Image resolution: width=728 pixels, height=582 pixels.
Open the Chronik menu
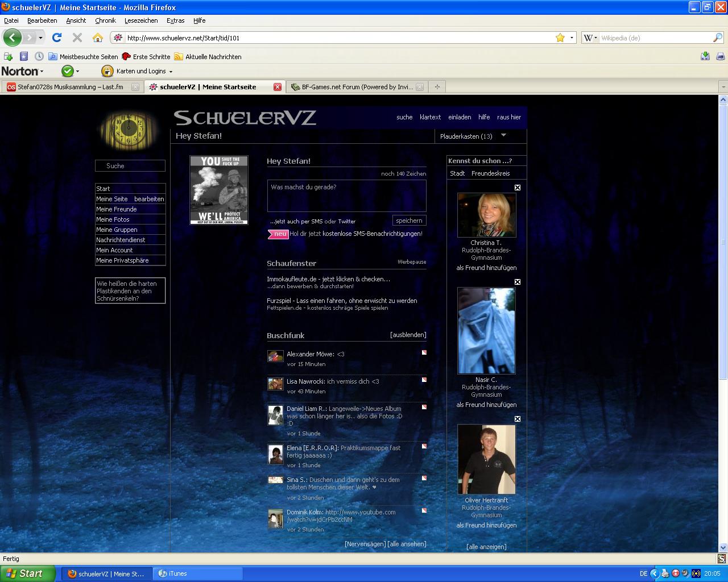click(105, 20)
